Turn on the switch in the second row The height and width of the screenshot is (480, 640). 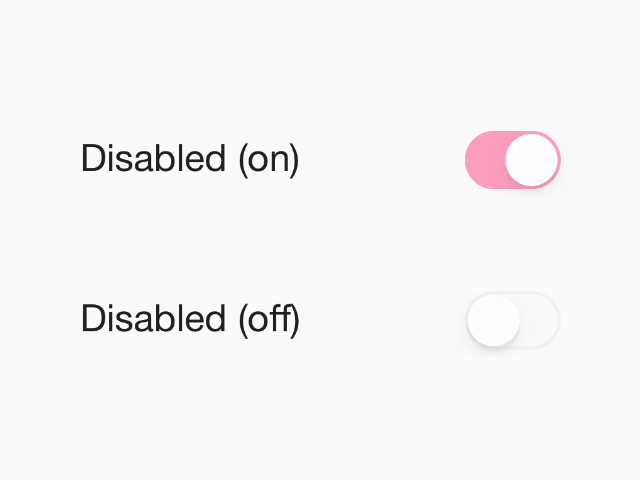(512, 321)
